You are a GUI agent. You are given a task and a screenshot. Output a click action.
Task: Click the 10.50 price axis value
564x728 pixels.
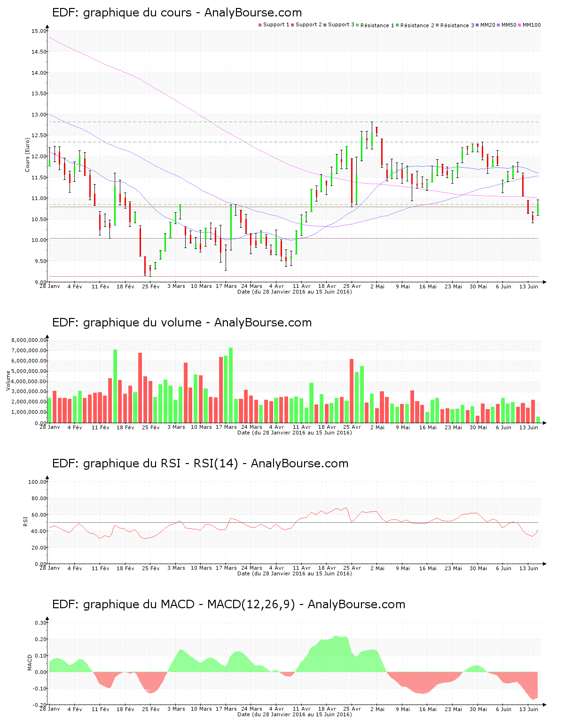click(39, 219)
